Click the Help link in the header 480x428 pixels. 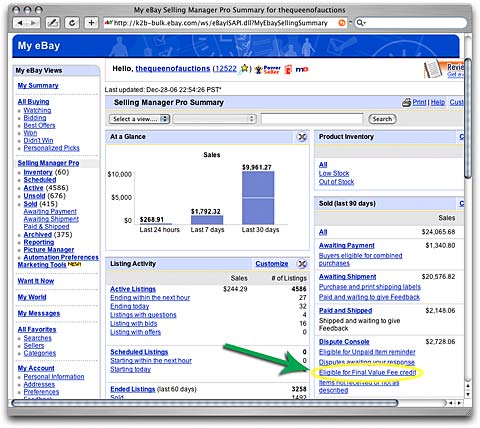tap(438, 102)
